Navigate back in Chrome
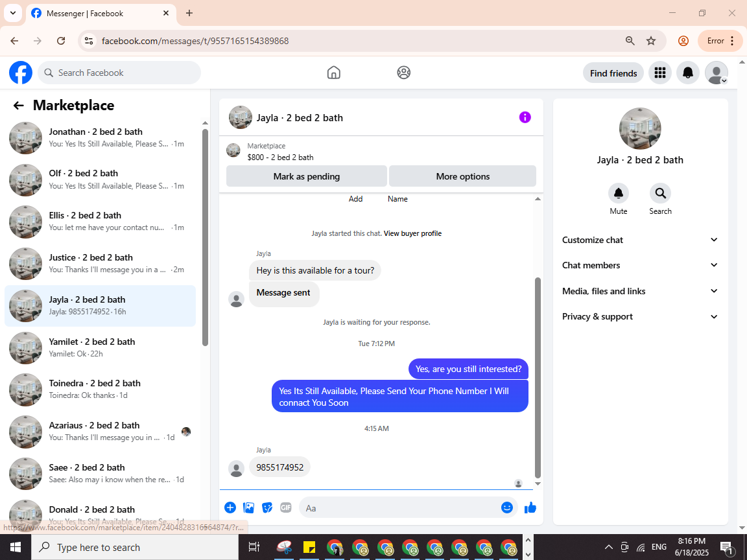The image size is (747, 560). (14, 41)
